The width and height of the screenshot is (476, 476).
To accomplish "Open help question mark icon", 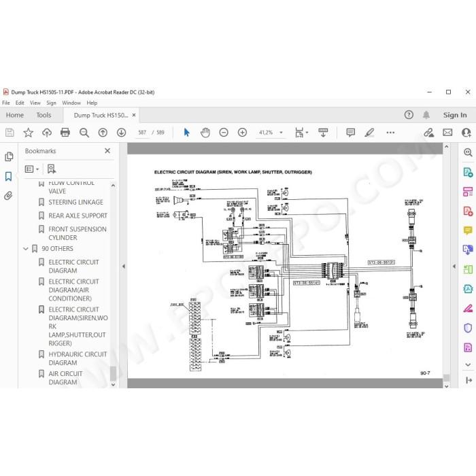I will pos(409,115).
